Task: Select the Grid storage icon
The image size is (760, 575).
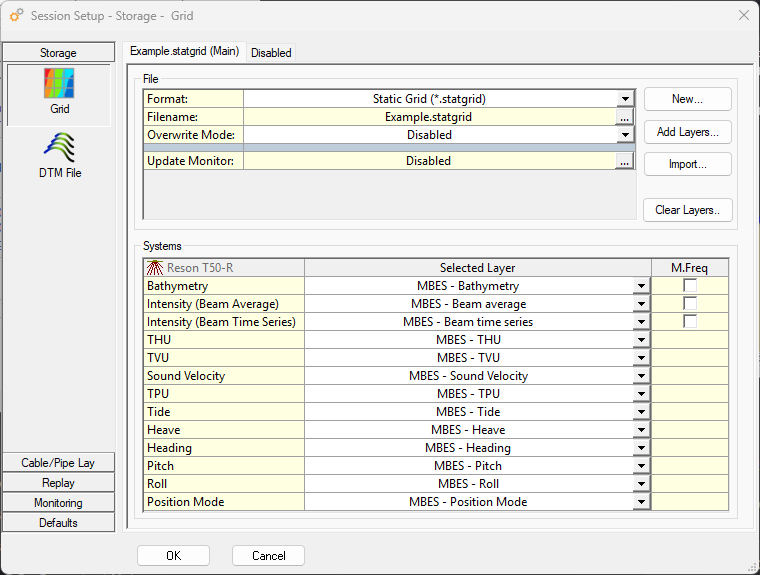Action: pyautogui.click(x=59, y=85)
